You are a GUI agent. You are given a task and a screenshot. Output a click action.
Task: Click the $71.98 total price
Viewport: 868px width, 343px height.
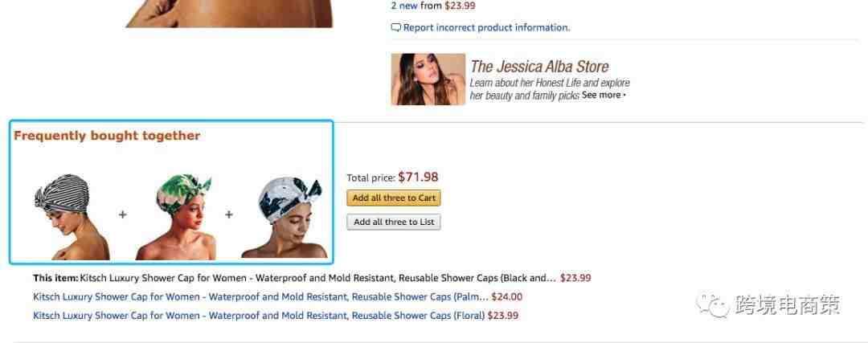418,177
